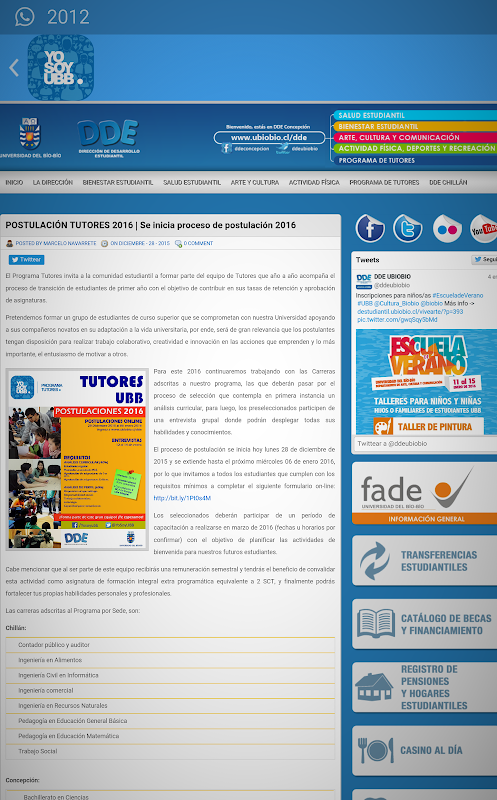Click author link Marcelo Navarrete
497x800 pixels.
point(69,243)
